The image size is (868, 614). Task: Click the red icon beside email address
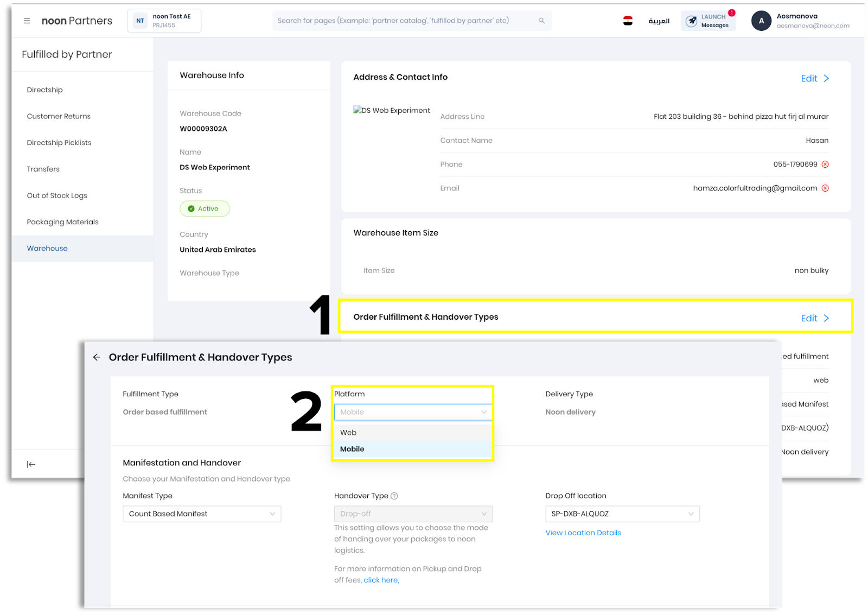[825, 188]
